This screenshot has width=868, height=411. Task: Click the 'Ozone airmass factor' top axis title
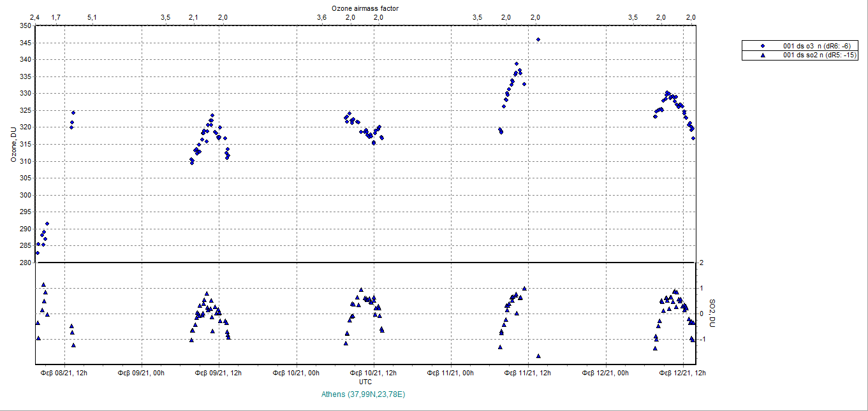365,8
